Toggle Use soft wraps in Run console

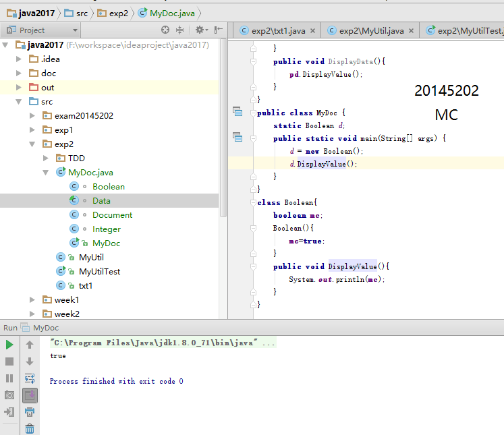click(x=30, y=378)
